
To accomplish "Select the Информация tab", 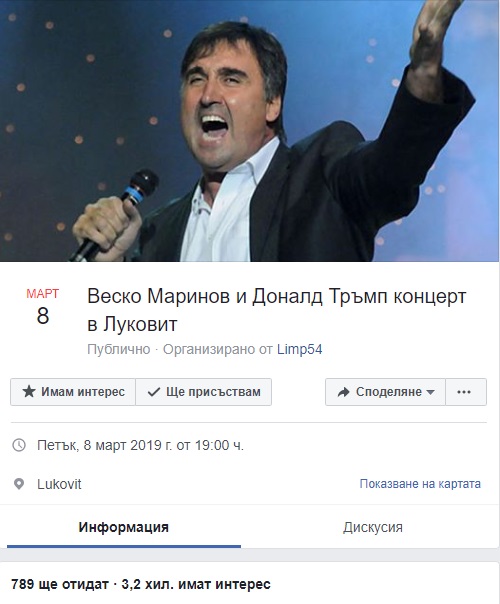I will point(124,527).
